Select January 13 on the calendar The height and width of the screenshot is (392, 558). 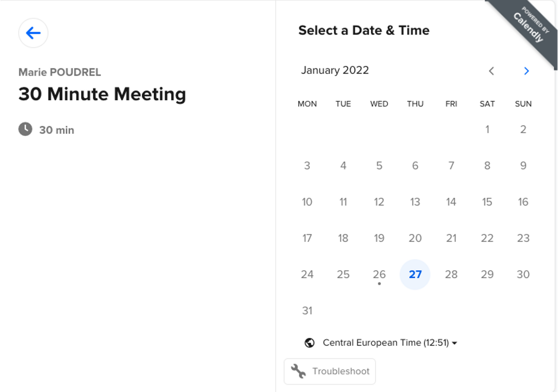[x=415, y=202]
